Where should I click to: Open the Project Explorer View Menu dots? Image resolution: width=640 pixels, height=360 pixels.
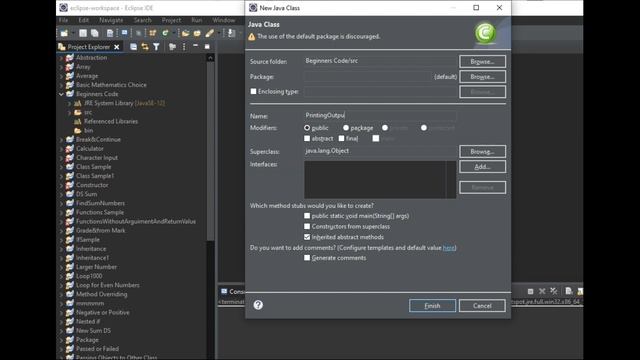point(184,47)
